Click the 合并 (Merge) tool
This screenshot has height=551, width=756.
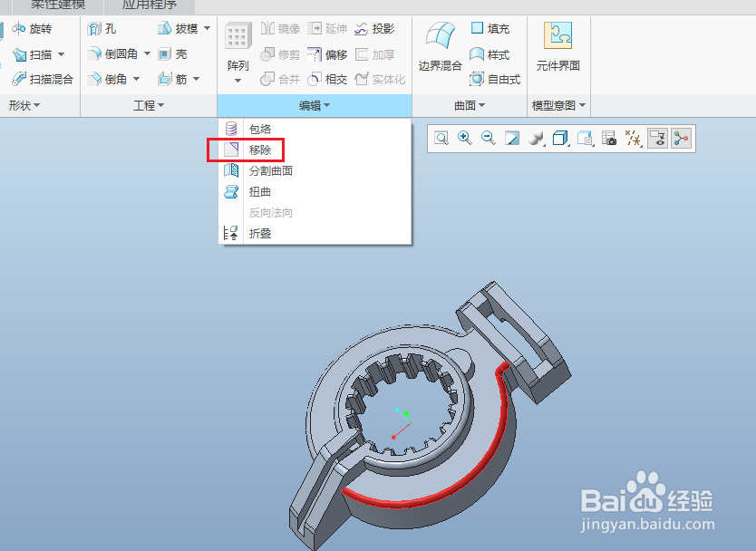point(280,79)
